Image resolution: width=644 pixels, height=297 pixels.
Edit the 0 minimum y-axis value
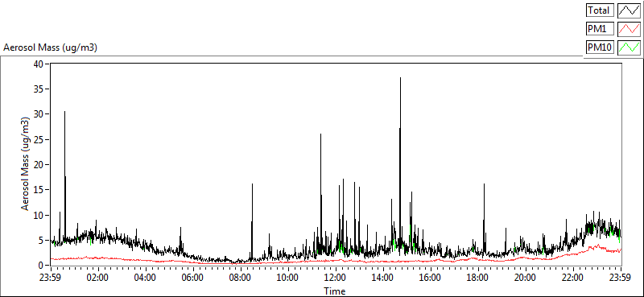(x=41, y=266)
